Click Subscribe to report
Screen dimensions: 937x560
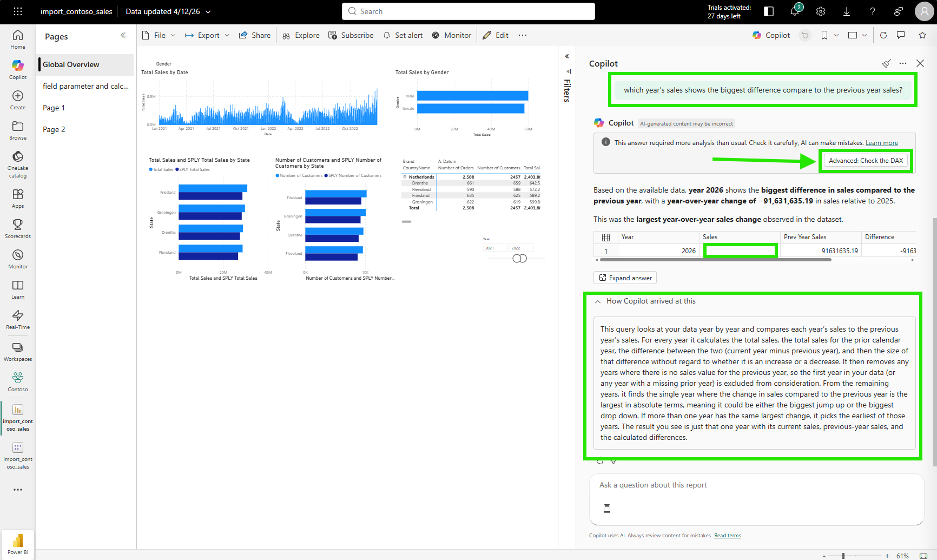click(x=351, y=35)
